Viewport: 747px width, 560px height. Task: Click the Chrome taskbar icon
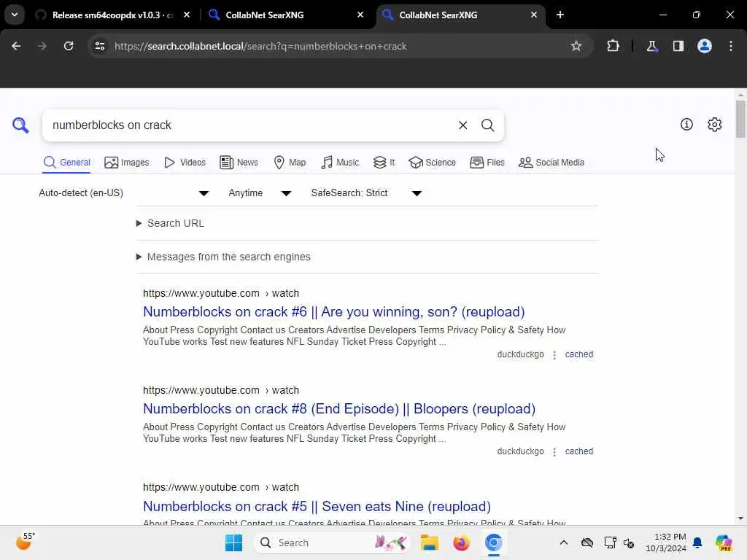tap(494, 542)
